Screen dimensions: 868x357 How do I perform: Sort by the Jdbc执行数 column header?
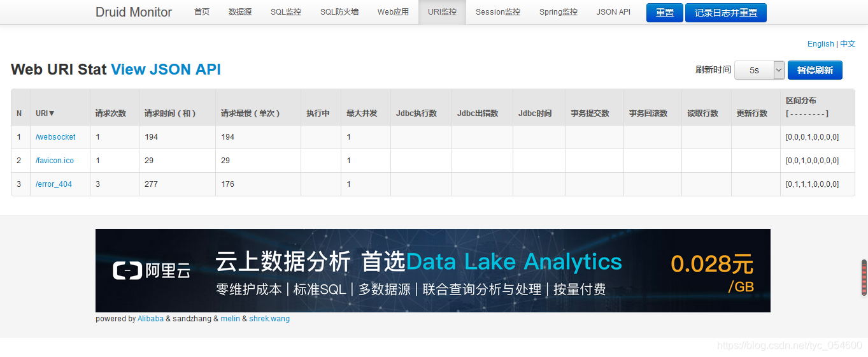pos(416,113)
